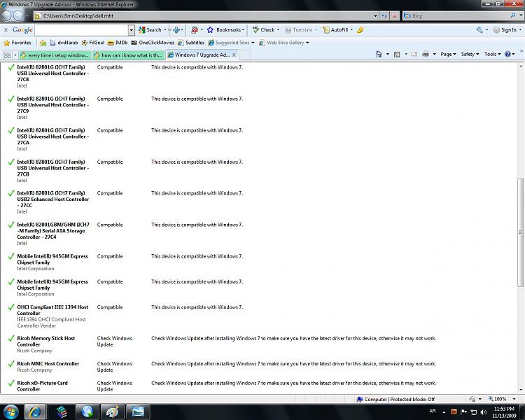The width and height of the screenshot is (525, 420).
Task: Click the vertical scrollbar thumb
Action: point(520,232)
